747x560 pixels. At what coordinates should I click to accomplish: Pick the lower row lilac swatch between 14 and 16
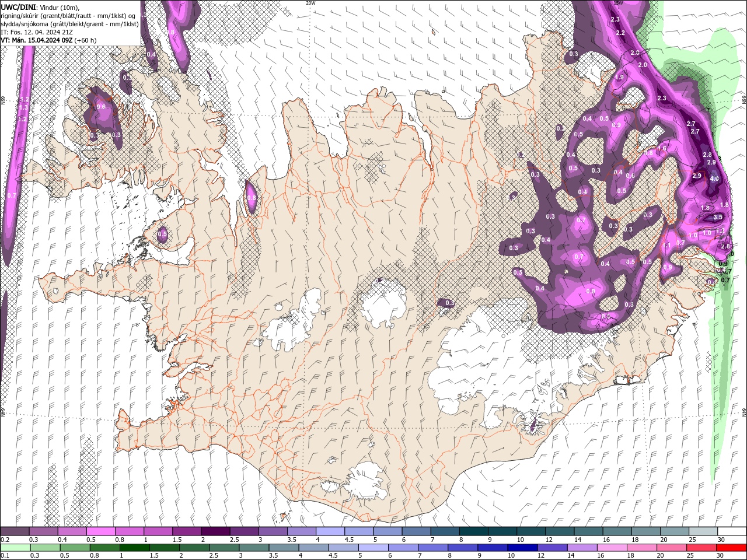(x=582, y=548)
